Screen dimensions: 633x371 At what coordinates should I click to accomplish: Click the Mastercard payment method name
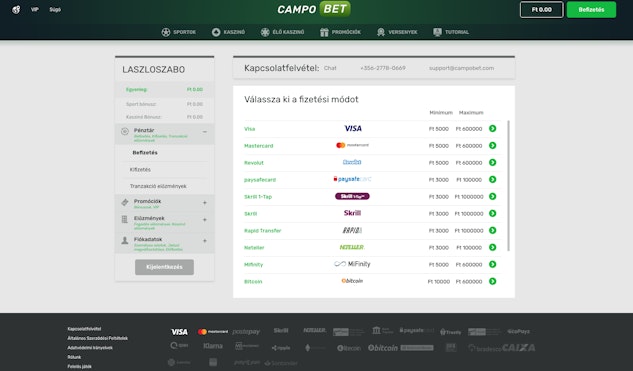tap(258, 146)
